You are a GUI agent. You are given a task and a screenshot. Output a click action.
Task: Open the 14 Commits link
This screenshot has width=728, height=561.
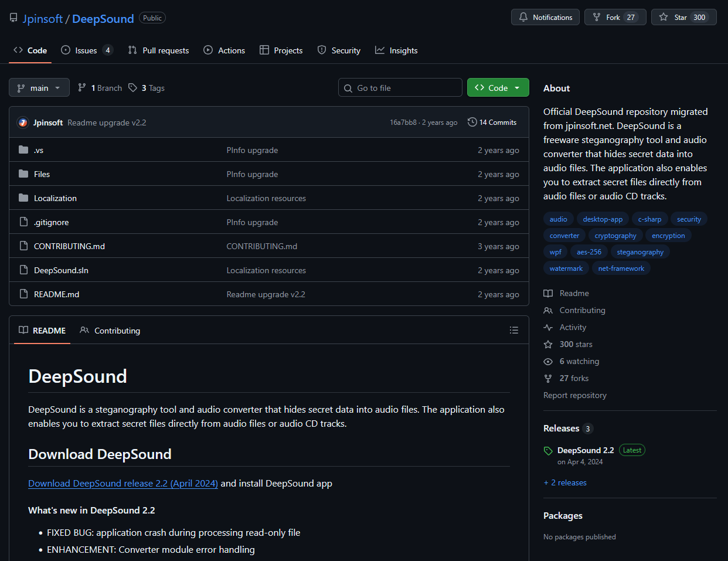point(492,122)
